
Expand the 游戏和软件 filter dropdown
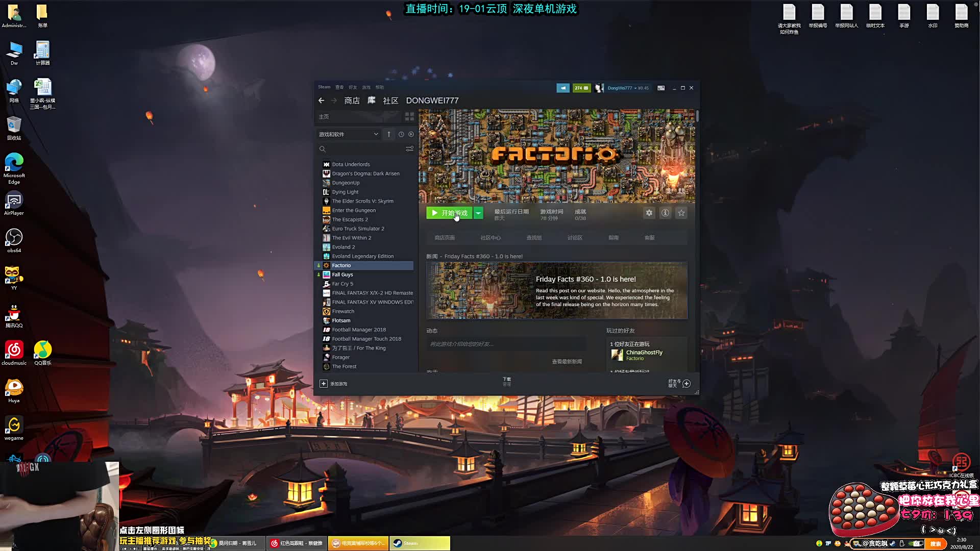point(348,134)
